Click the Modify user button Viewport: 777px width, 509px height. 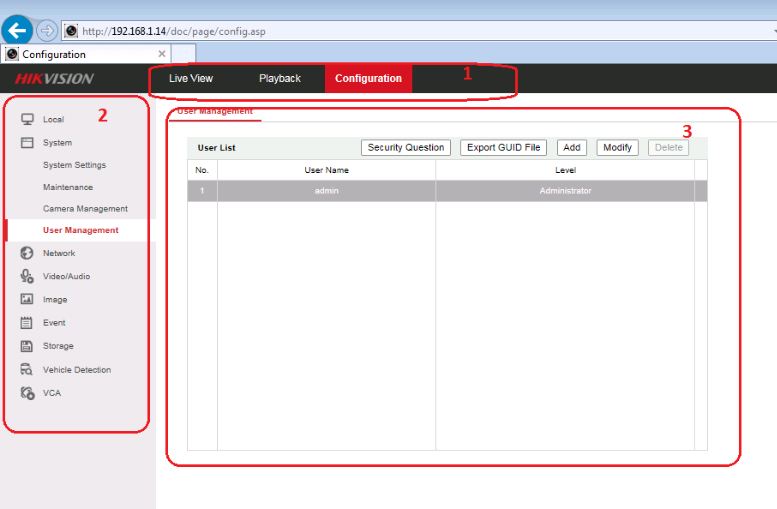(x=617, y=148)
